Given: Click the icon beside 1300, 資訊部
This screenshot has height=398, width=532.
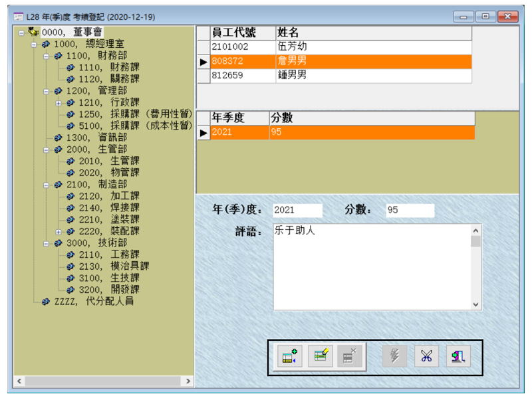Looking at the screenshot, I should tap(59, 138).
